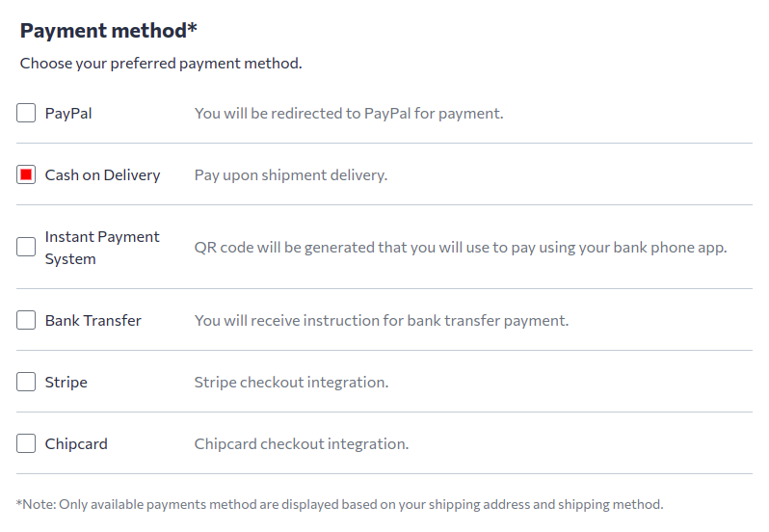
Task: Click the Payment method heading
Action: tap(109, 31)
